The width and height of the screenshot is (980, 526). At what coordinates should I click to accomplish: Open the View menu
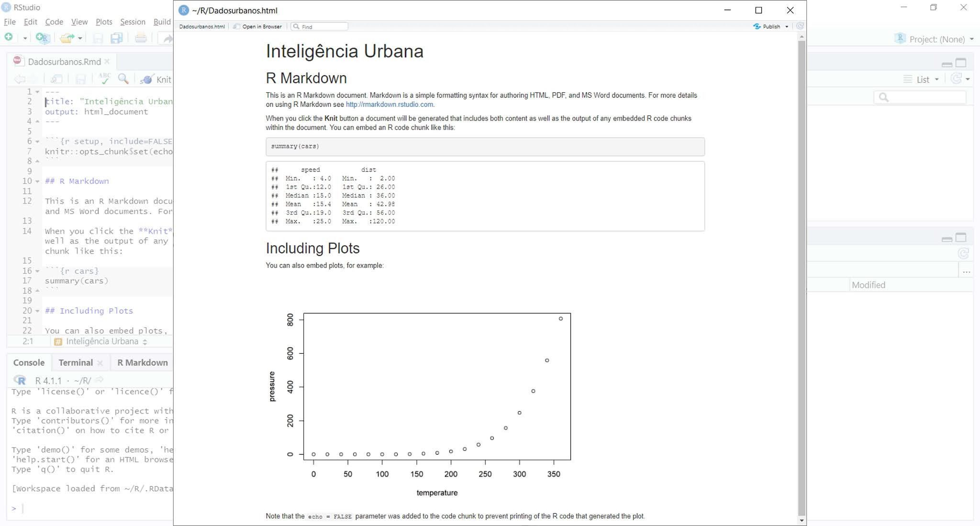[79, 22]
